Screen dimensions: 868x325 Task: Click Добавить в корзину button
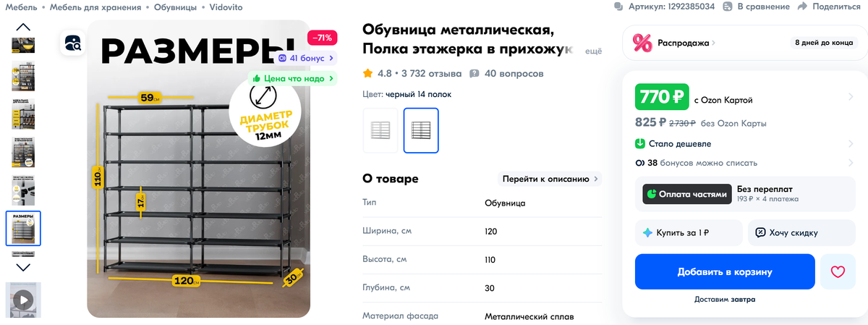(x=725, y=272)
